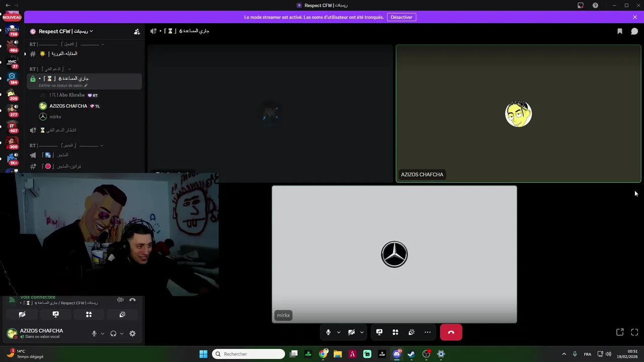The width and height of the screenshot is (644, 362).
Task: Open the server with 300 badge
Action: (x=12, y=143)
